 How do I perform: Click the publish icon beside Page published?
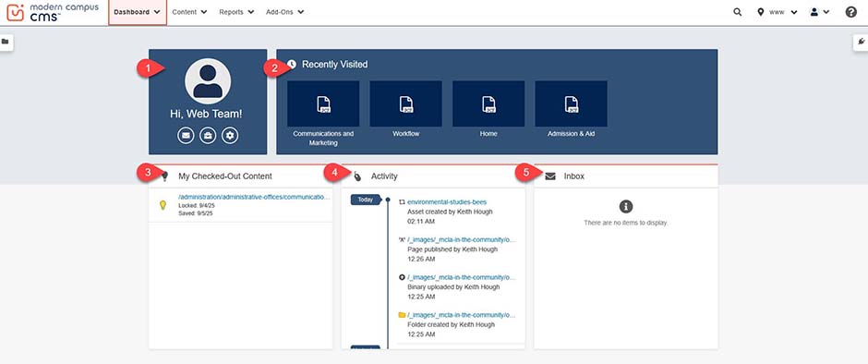click(402, 240)
